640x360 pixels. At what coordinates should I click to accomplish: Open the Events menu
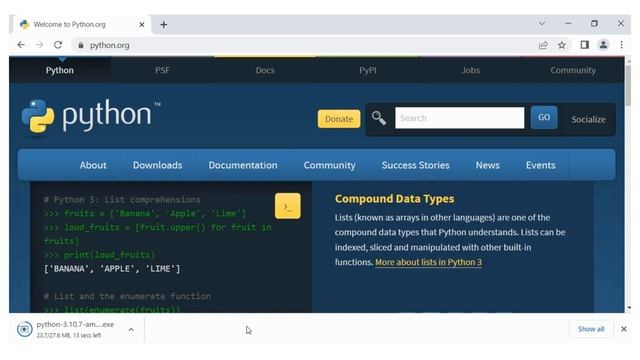tap(540, 165)
